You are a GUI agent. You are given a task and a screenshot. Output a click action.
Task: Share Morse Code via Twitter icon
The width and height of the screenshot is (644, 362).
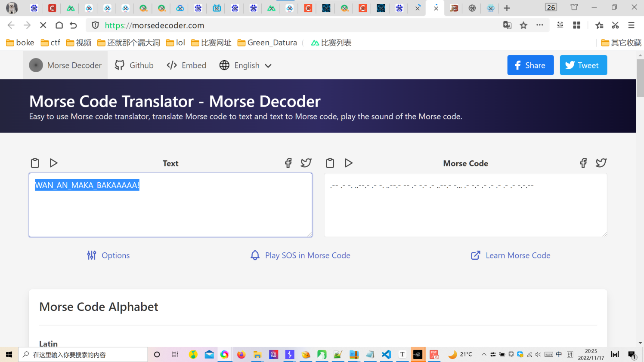click(x=601, y=163)
